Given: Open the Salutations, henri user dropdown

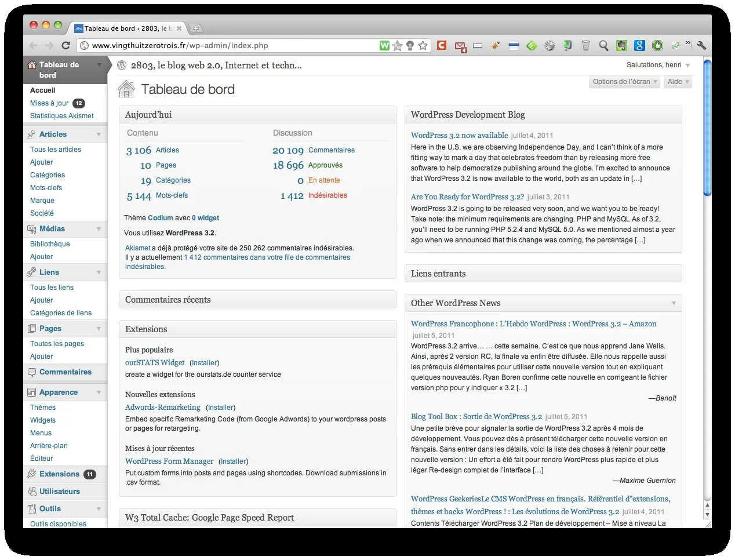Looking at the screenshot, I should tap(658, 65).
